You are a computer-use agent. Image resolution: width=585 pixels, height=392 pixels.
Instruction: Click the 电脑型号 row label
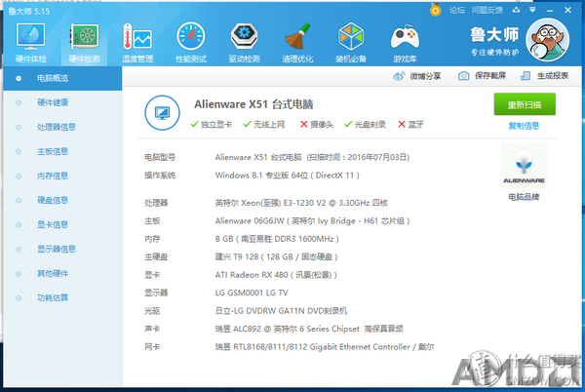click(x=160, y=157)
